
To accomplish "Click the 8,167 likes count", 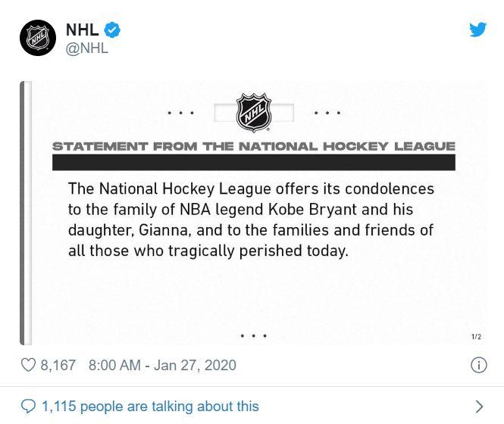I will [x=58, y=365].
